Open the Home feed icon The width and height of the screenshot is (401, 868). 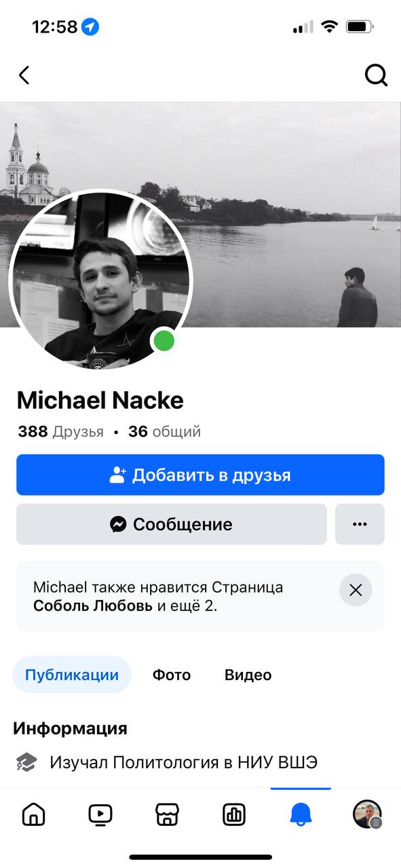33,814
